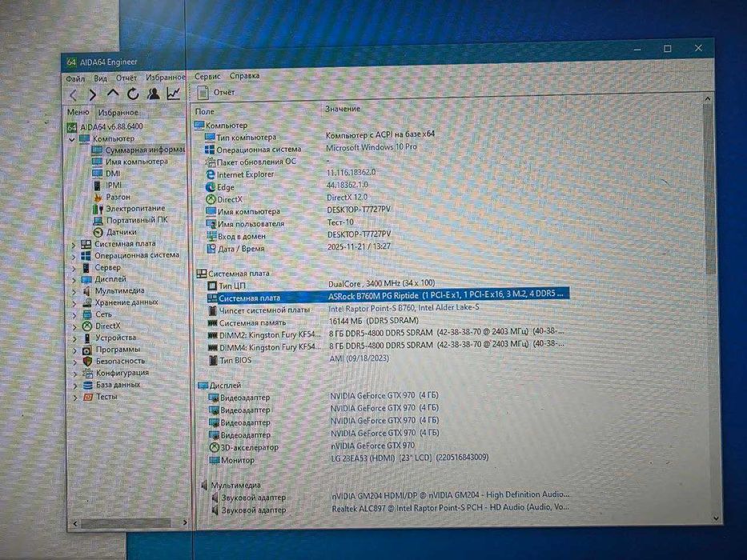
Task: Click LG 23EA53 monitor link value
Action: point(410,458)
